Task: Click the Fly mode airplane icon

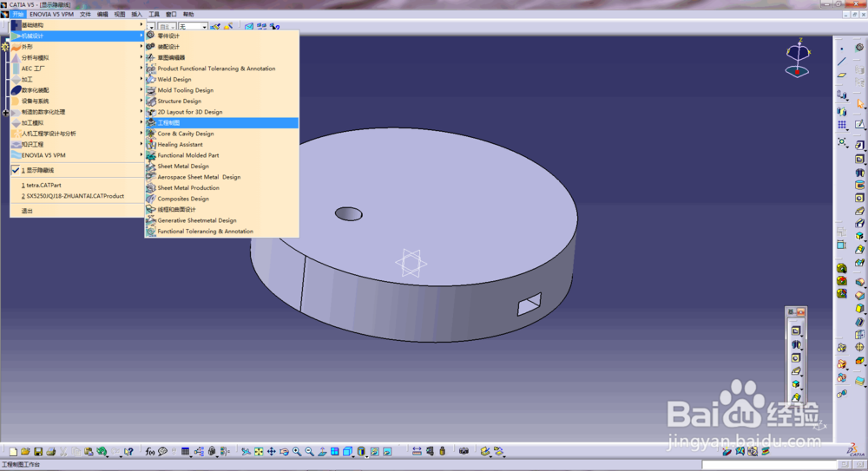Action: pyautogui.click(x=246, y=452)
